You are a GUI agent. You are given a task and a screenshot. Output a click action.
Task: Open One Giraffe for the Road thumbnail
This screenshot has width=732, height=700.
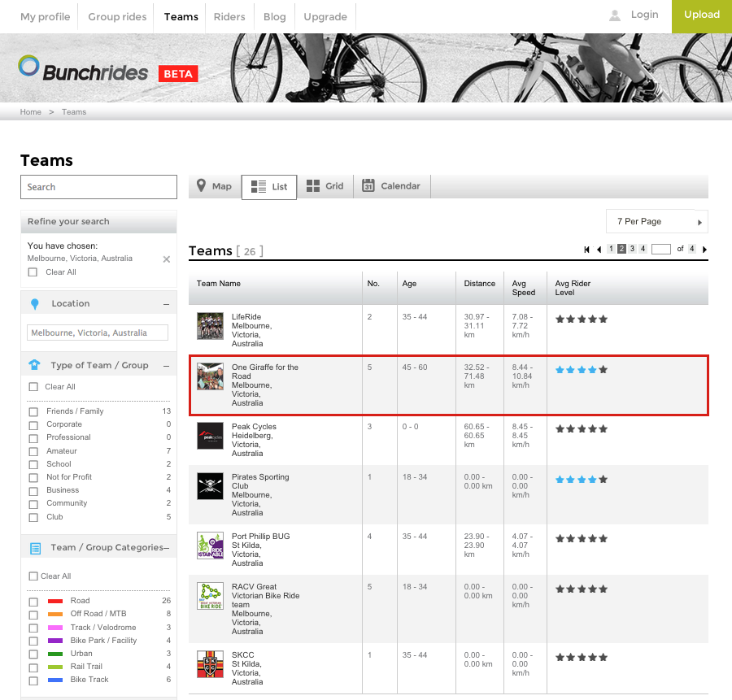pos(210,376)
